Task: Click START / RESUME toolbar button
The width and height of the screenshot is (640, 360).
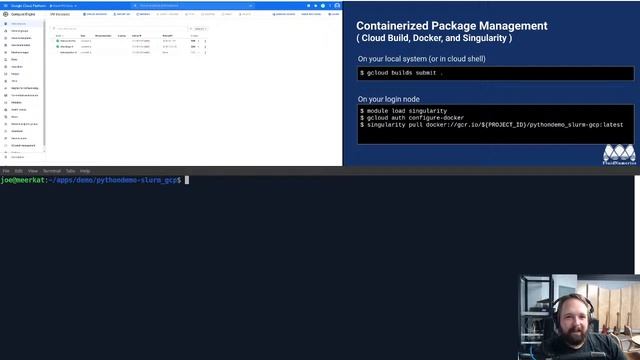Action: [168, 14]
